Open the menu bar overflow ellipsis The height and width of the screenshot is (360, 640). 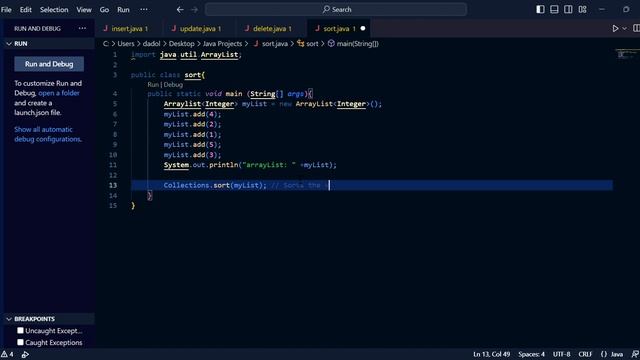click(144, 9)
